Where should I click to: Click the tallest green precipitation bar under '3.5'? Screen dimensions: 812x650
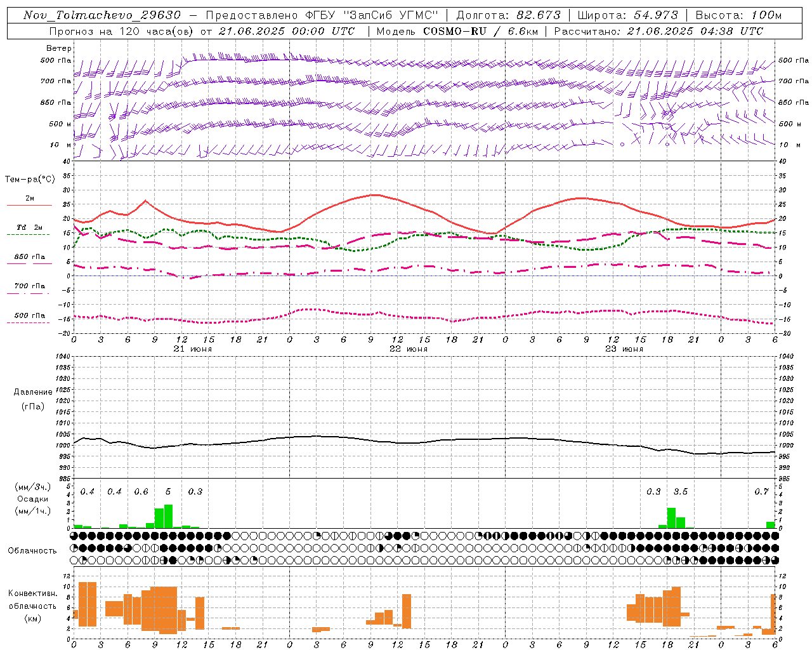pyautogui.click(x=671, y=518)
